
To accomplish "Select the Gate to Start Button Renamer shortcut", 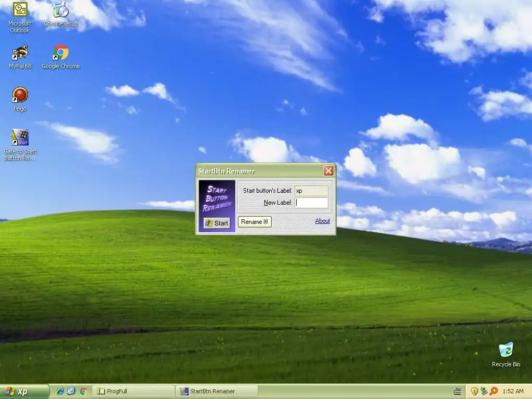I will (20, 145).
